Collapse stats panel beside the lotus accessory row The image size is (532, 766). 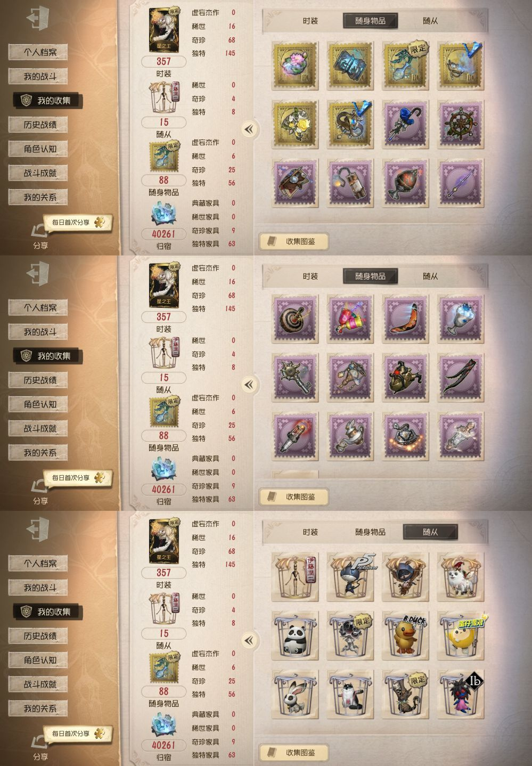[249, 129]
